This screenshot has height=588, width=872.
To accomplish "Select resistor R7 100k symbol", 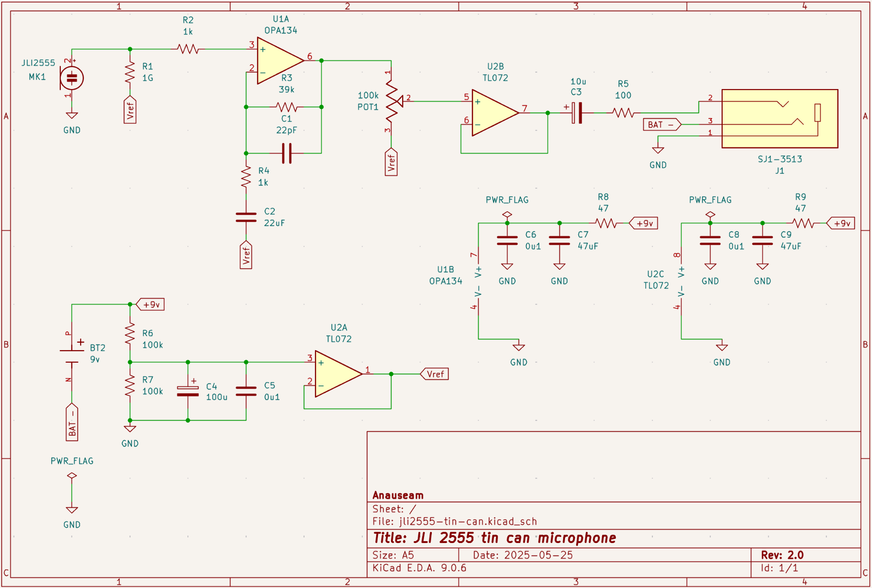I will pos(130,385).
